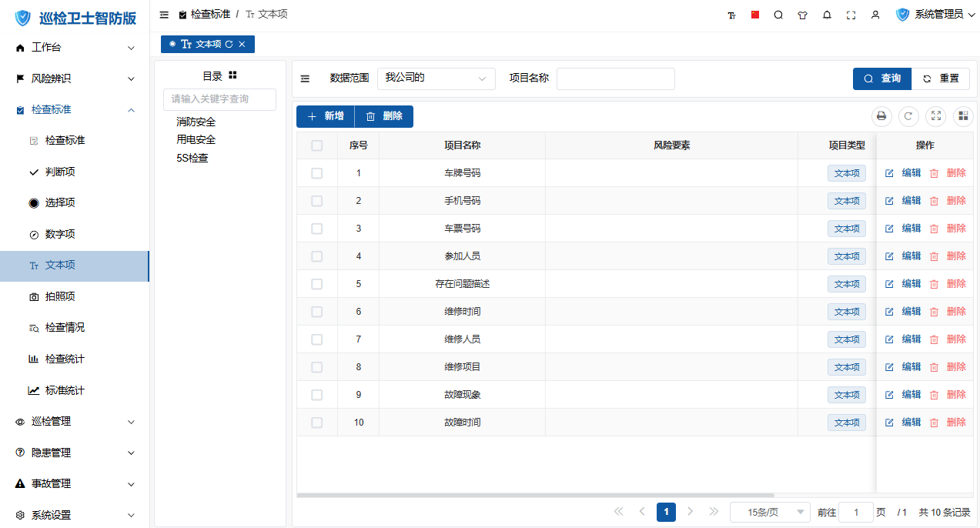Click the directory grid icon beside 目录
The image size is (980, 528).
232,75
